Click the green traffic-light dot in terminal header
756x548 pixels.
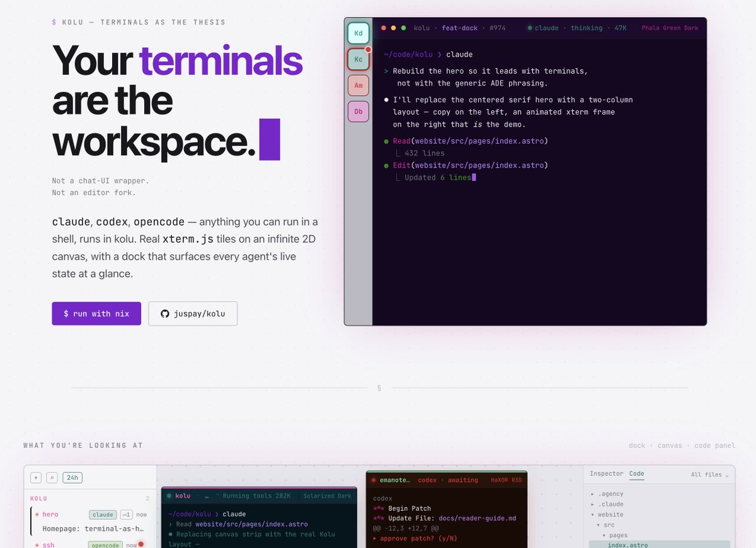click(403, 28)
